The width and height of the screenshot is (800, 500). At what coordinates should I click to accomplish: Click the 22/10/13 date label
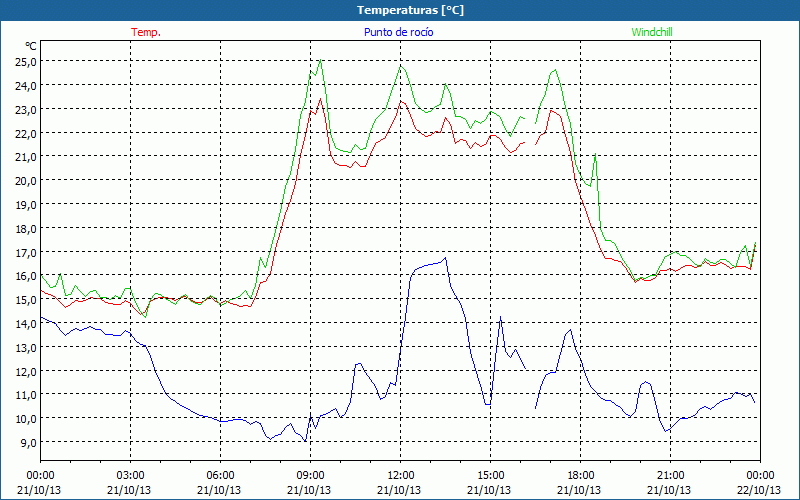(x=759, y=490)
